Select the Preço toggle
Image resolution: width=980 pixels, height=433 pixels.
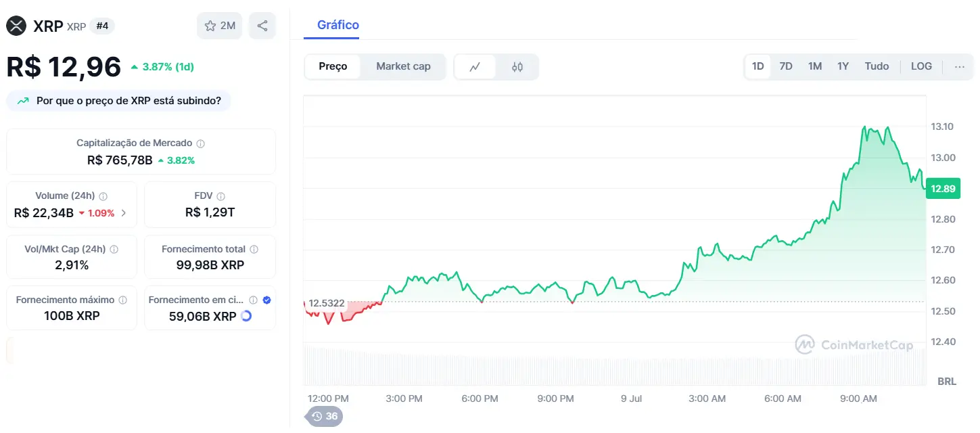tap(333, 66)
